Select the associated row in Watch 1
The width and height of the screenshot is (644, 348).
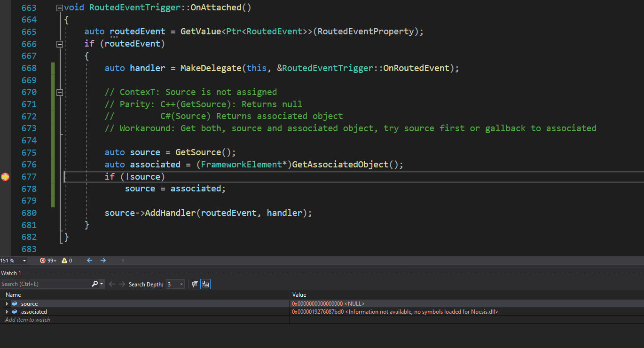coord(322,312)
